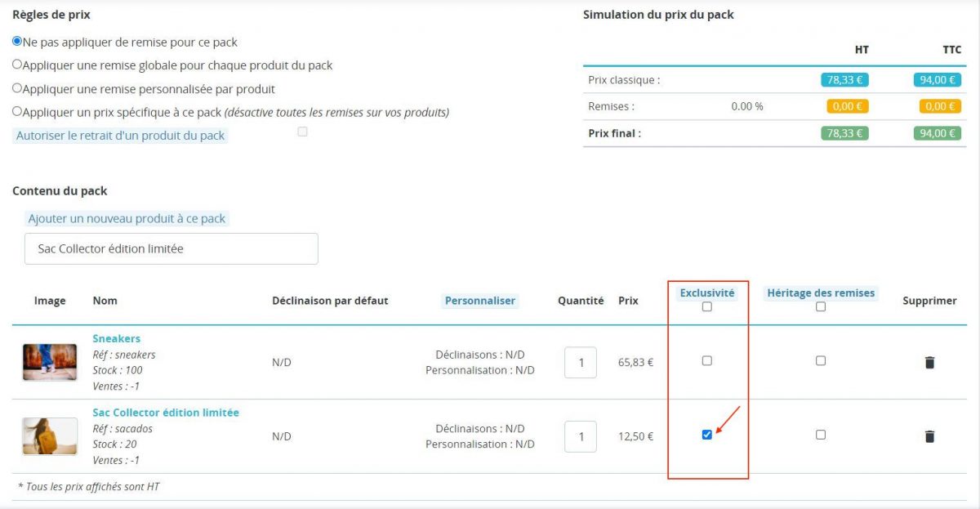Click the Sneakers quantity input field

[581, 361]
